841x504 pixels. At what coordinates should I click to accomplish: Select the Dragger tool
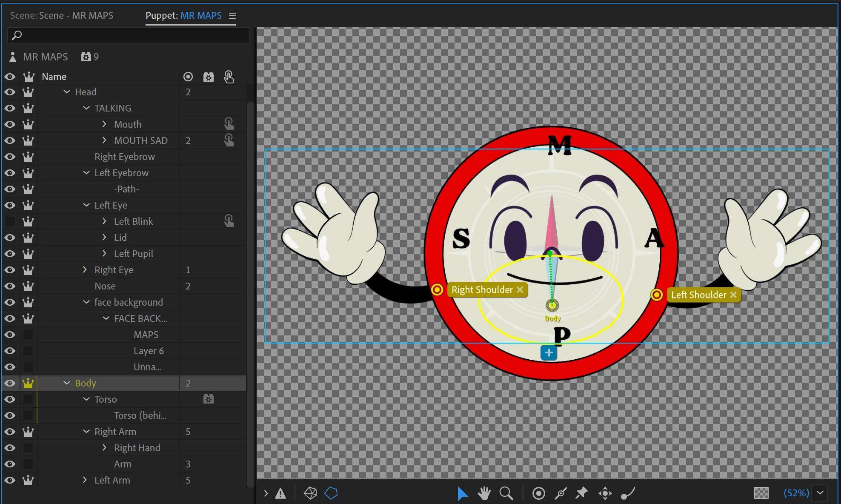pyautogui.click(x=605, y=493)
